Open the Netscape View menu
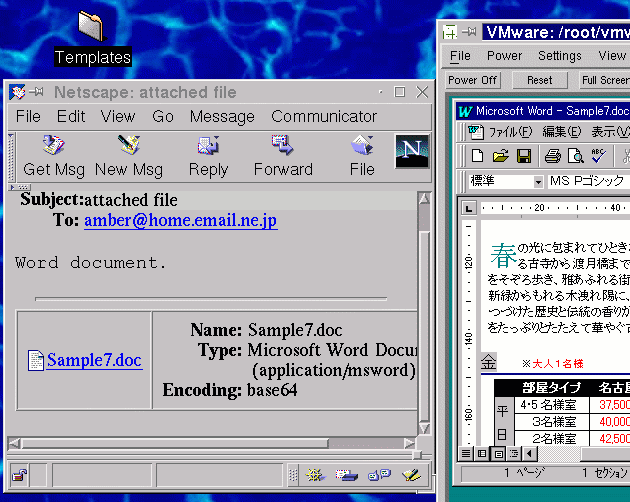Image resolution: width=630 pixels, height=502 pixels. pos(118,116)
